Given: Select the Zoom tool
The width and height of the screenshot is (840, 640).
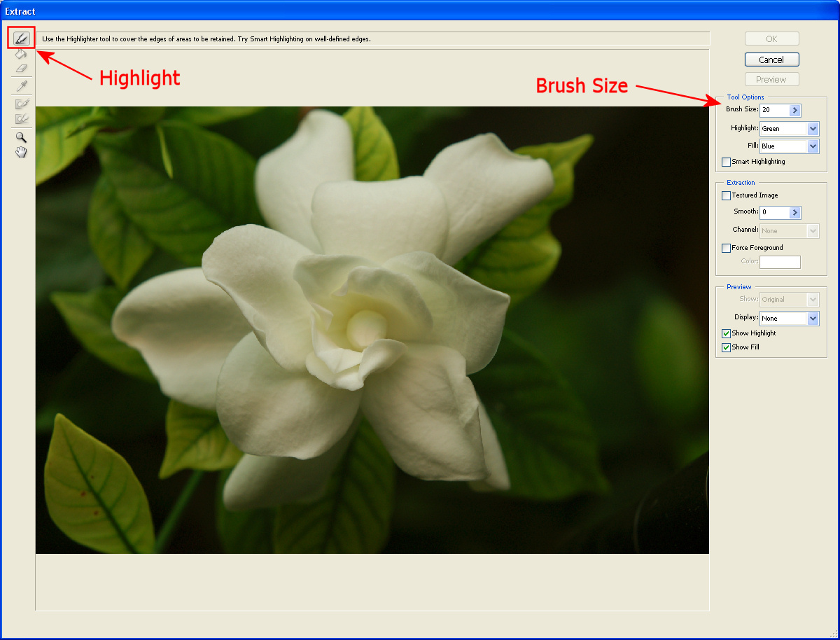Looking at the screenshot, I should [x=21, y=137].
